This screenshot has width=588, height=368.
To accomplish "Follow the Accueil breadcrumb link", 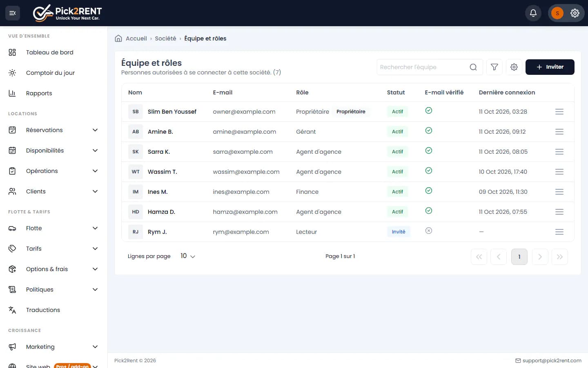I will [136, 38].
